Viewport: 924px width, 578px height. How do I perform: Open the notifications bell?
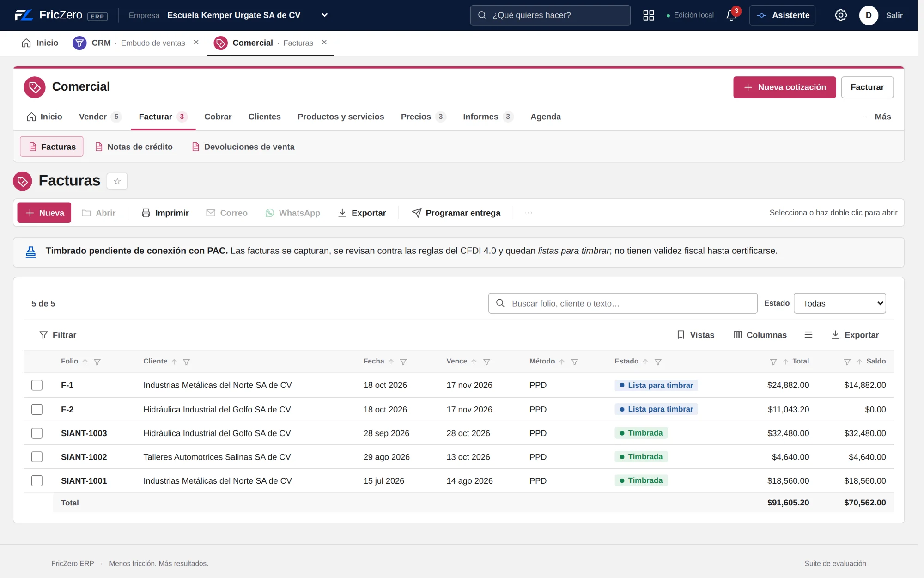tap(732, 15)
